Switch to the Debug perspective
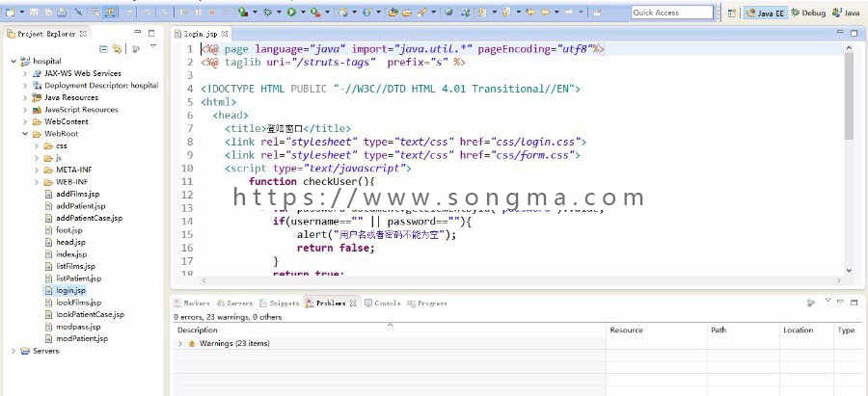Viewport: 868px width, 396px height. (808, 13)
